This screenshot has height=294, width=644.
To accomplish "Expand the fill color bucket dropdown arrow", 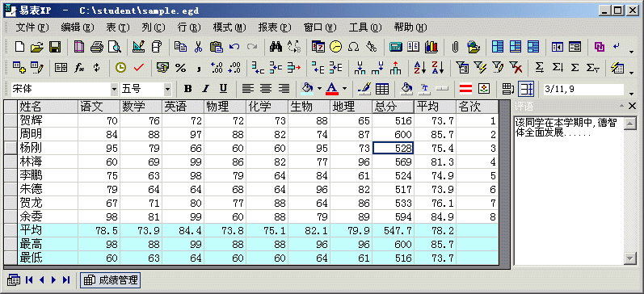I will click(319, 88).
